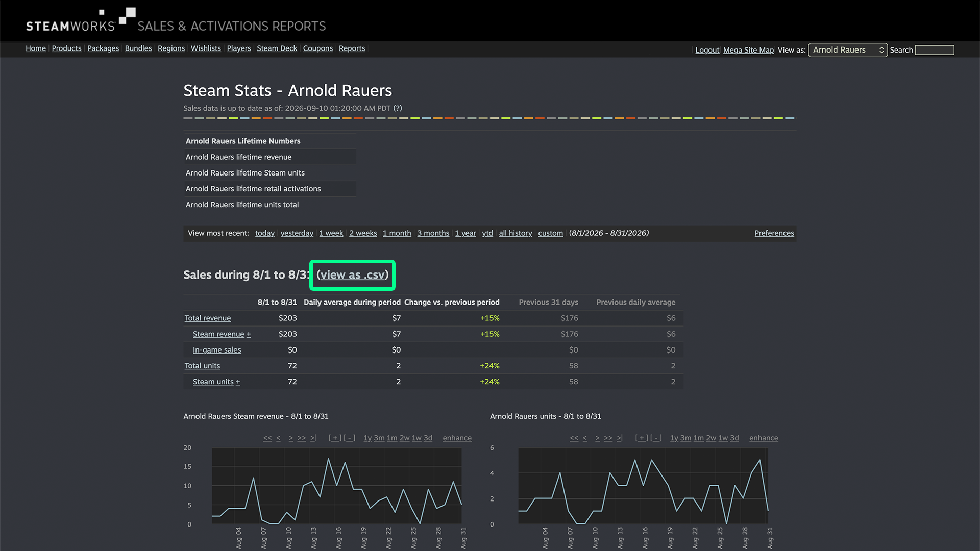Click enhance on the units chart
Image resolution: width=980 pixels, height=551 pixels.
pos(764,438)
